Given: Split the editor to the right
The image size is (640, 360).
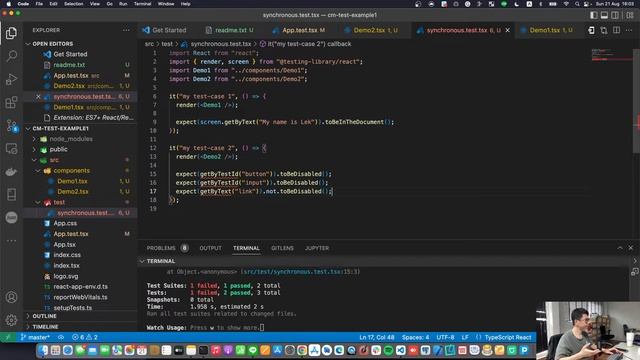Looking at the screenshot, I should tap(616, 30).
